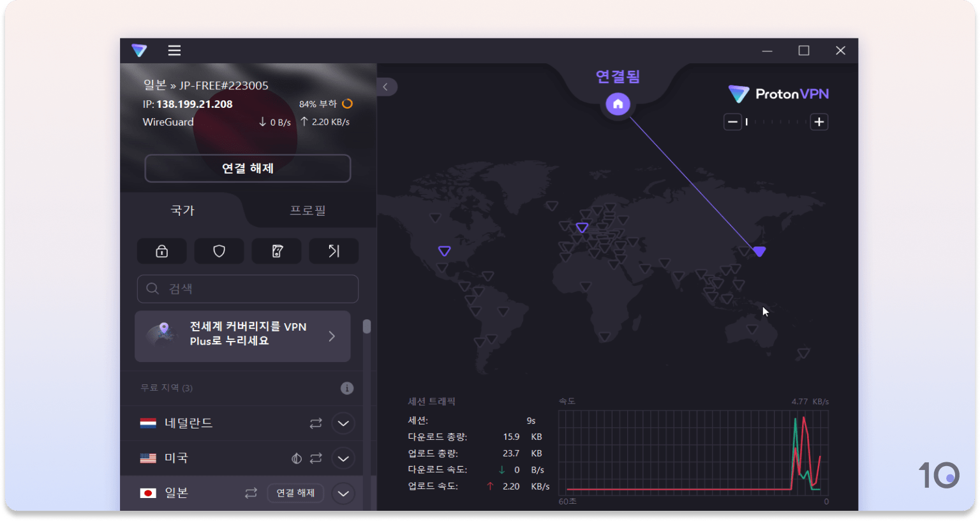Click the Proton VPN logo on the map
Screen dimensions: 980x521
click(x=778, y=94)
